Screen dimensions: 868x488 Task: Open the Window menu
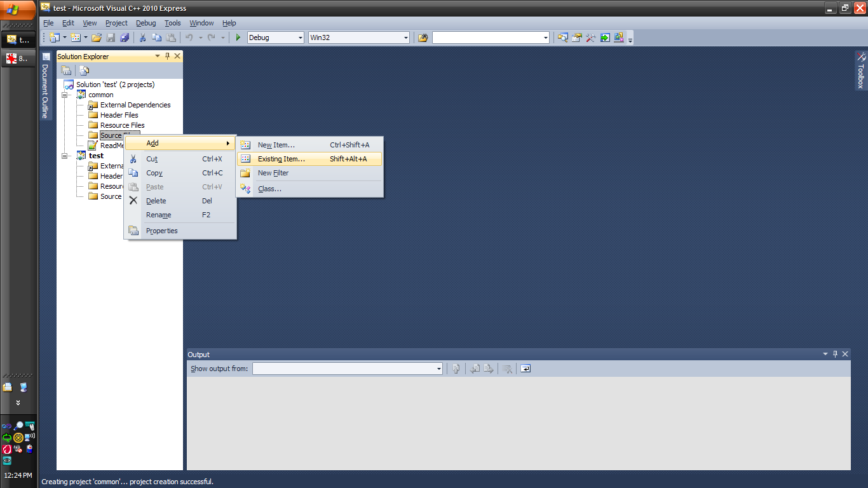pos(201,23)
